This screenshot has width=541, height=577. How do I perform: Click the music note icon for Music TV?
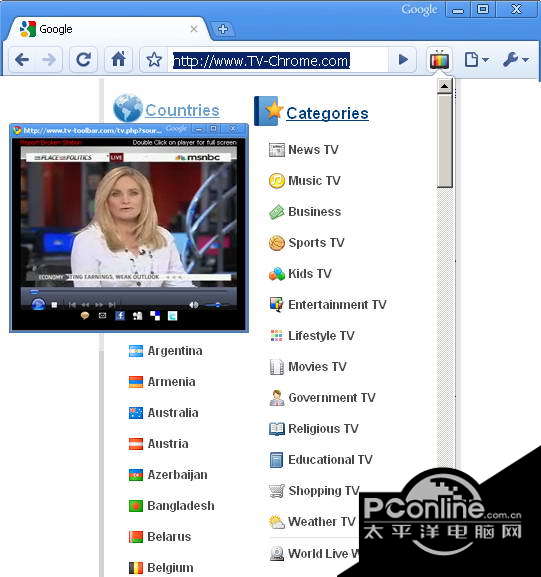[276, 181]
